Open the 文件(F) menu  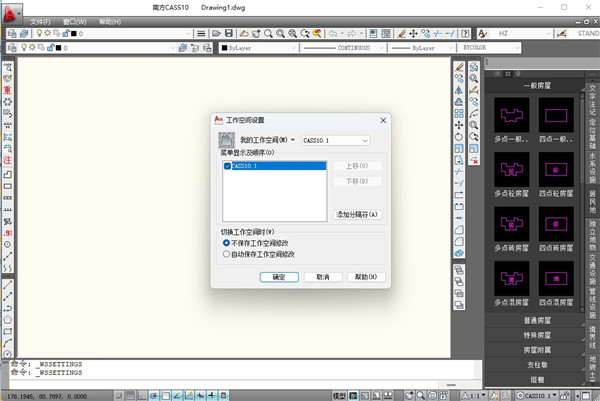point(40,21)
